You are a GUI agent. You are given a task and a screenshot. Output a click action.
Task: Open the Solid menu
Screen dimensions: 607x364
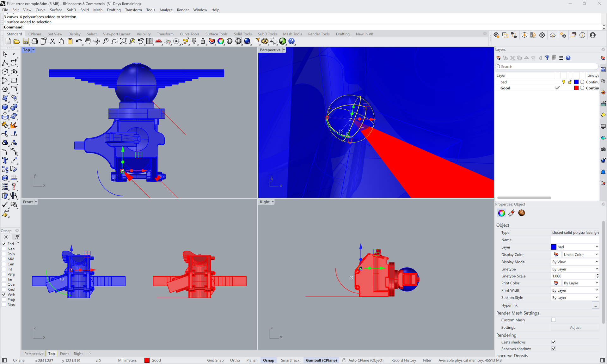(84, 10)
